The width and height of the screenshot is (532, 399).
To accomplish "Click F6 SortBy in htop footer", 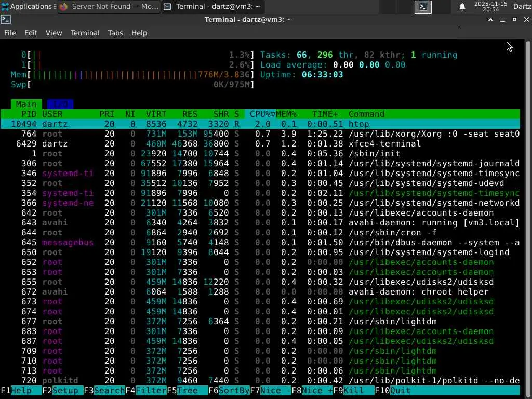I will [229, 391].
